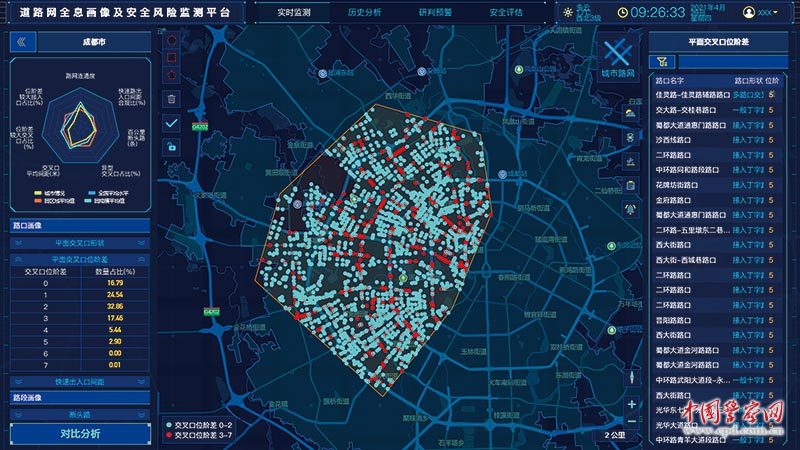Select the rectangle drawing tool
The height and width of the screenshot is (450, 800).
coord(172,57)
